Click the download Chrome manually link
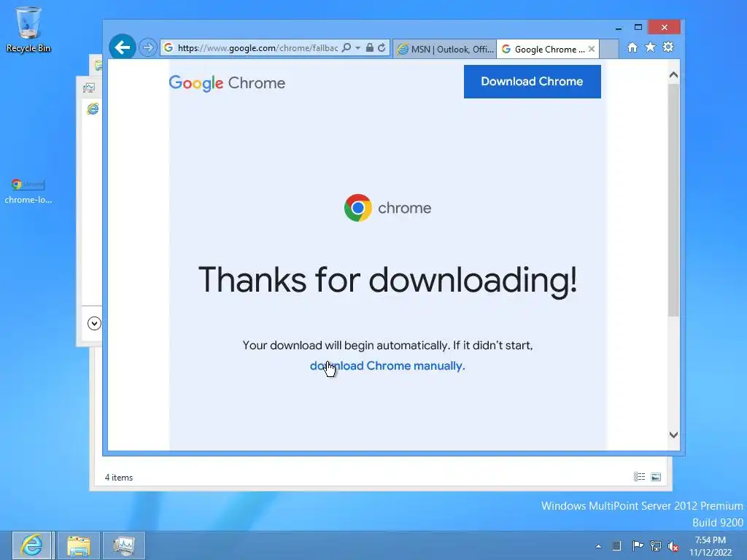 [x=387, y=366]
